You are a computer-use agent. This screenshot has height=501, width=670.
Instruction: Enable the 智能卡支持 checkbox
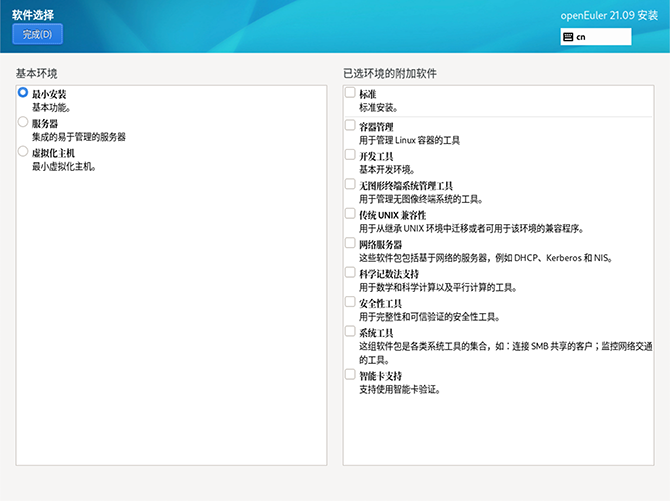[350, 374]
